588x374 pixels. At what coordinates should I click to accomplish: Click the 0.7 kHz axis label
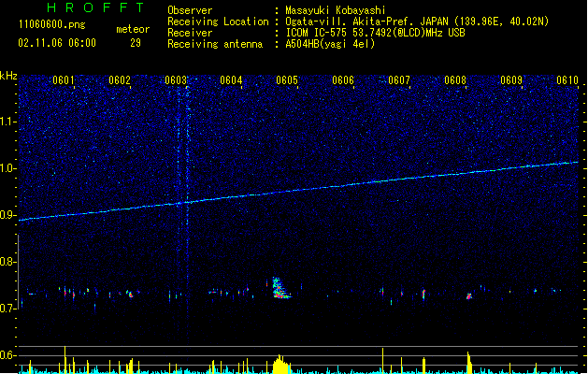(x=8, y=309)
